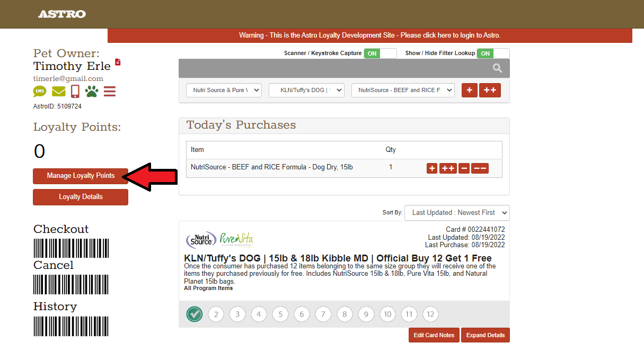Click the Edit Card Notes button
644x361 pixels.
pyautogui.click(x=434, y=335)
